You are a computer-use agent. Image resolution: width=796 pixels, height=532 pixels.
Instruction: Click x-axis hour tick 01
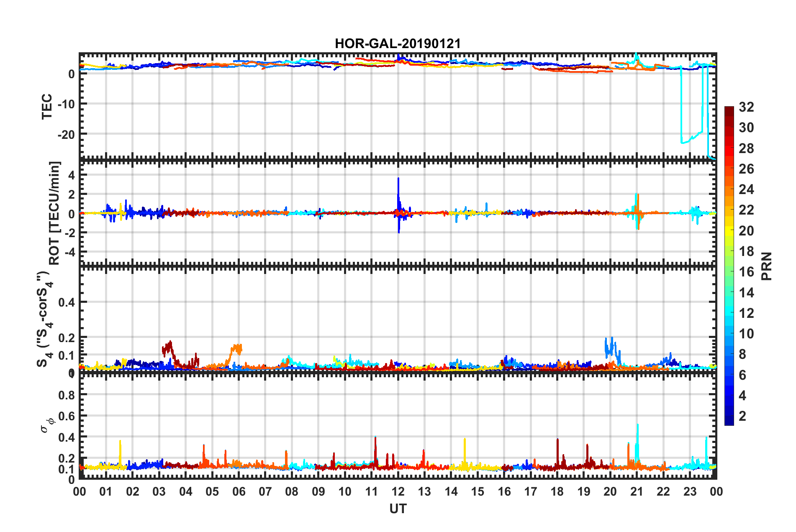click(106, 492)
